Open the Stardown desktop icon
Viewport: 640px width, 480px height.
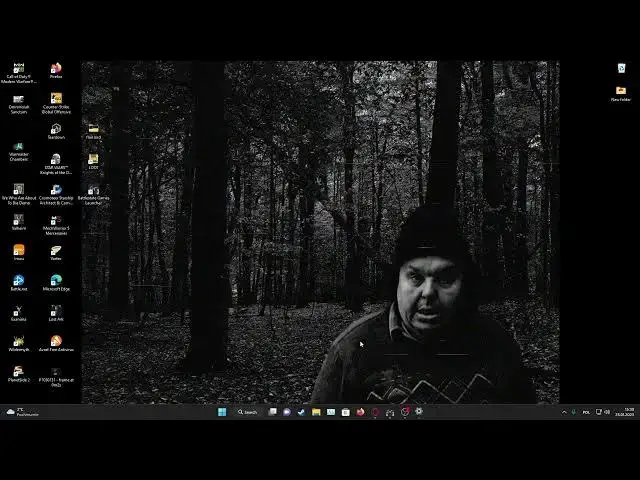click(x=56, y=131)
